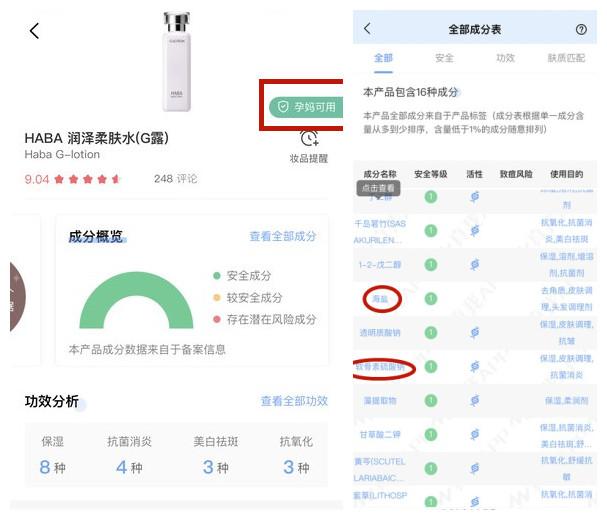This screenshot has height=520, width=607.
Task: Tap active-ingredient icon for 藻提取物
Action: point(475,400)
